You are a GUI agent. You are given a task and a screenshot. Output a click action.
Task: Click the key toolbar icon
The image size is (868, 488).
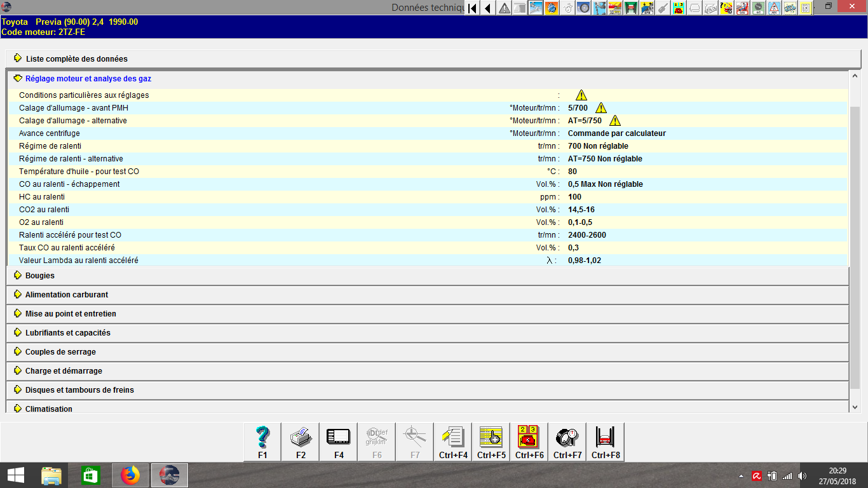click(x=664, y=8)
